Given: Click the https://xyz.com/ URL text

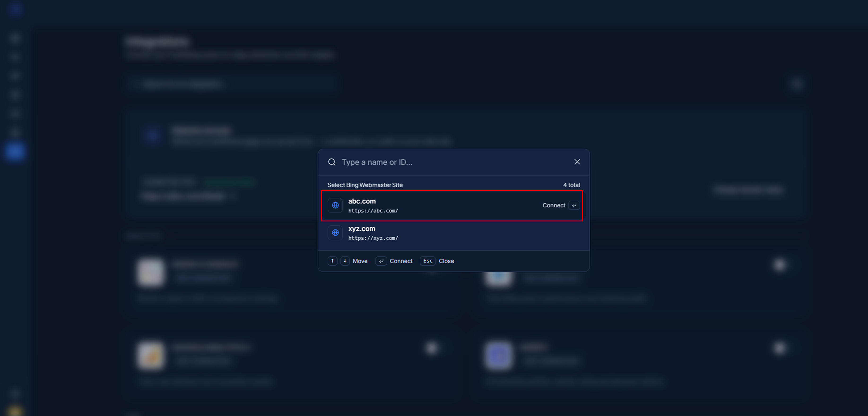Looking at the screenshot, I should tap(373, 238).
